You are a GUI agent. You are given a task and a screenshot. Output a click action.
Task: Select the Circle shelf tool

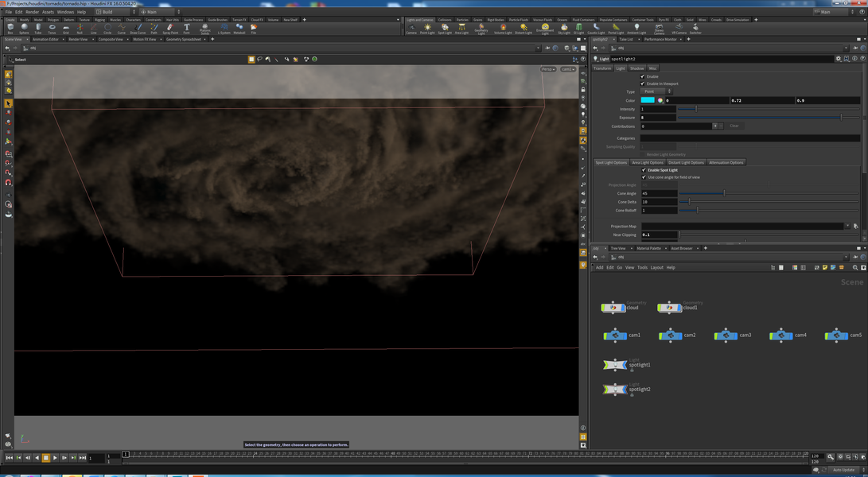(107, 28)
